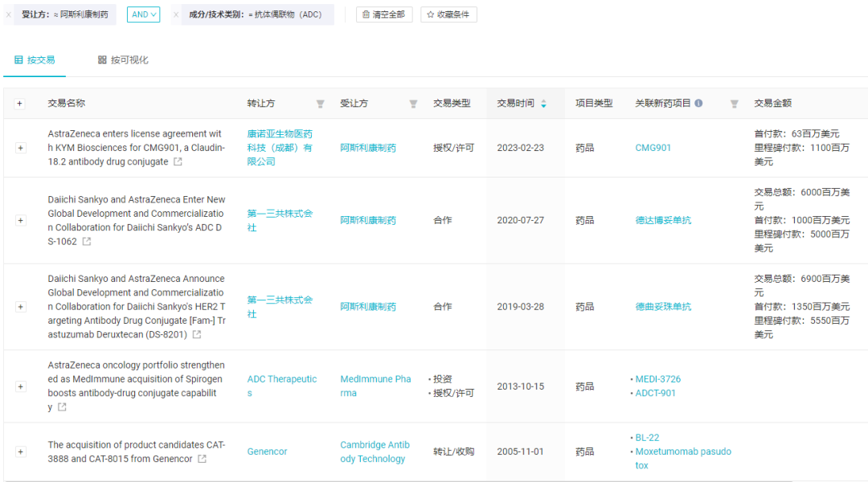
Task: Open external link icon for CMG901 deal
Action: pyautogui.click(x=178, y=161)
